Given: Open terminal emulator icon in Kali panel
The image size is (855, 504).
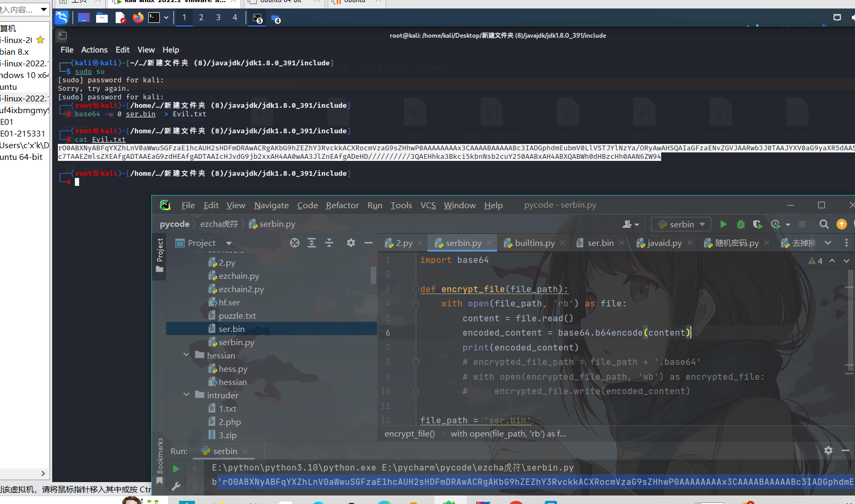Looking at the screenshot, I should tap(154, 18).
